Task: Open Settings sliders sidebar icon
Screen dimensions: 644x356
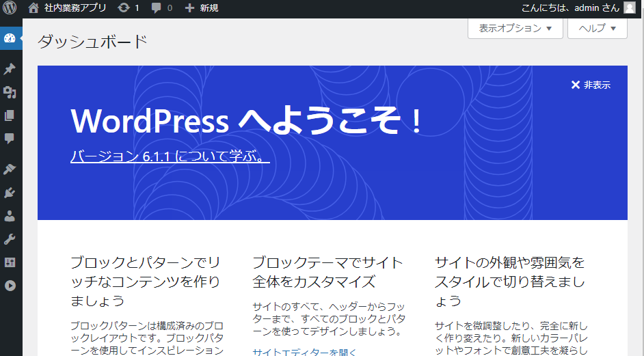Action: tap(10, 262)
